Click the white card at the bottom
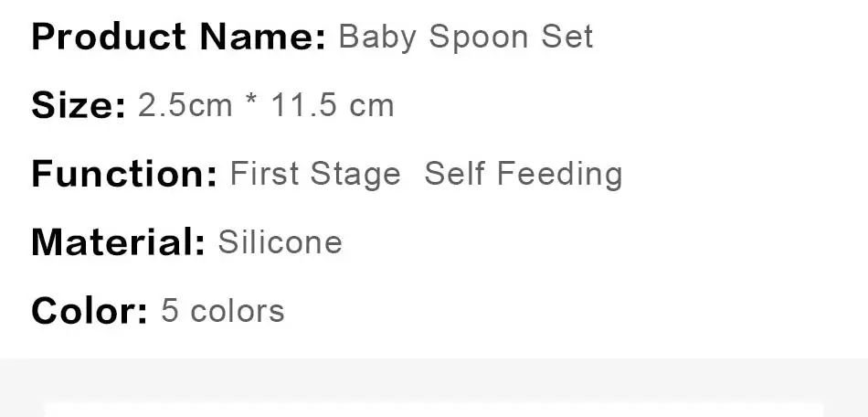This screenshot has height=417, width=868. (x=434, y=411)
